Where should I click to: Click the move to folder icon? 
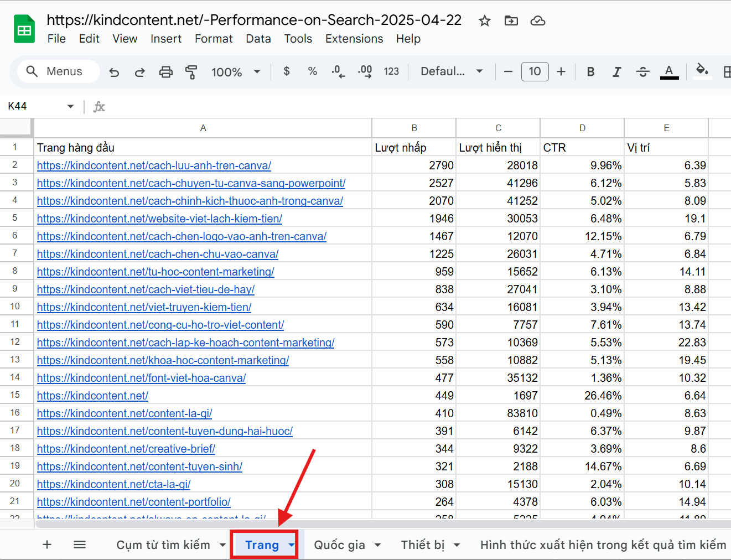tap(511, 21)
